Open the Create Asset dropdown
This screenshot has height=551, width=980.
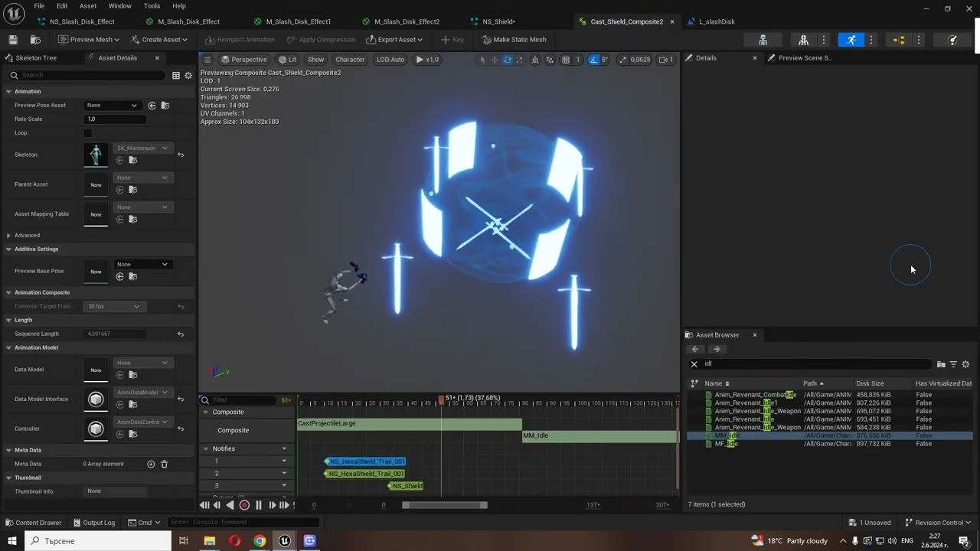click(x=158, y=40)
